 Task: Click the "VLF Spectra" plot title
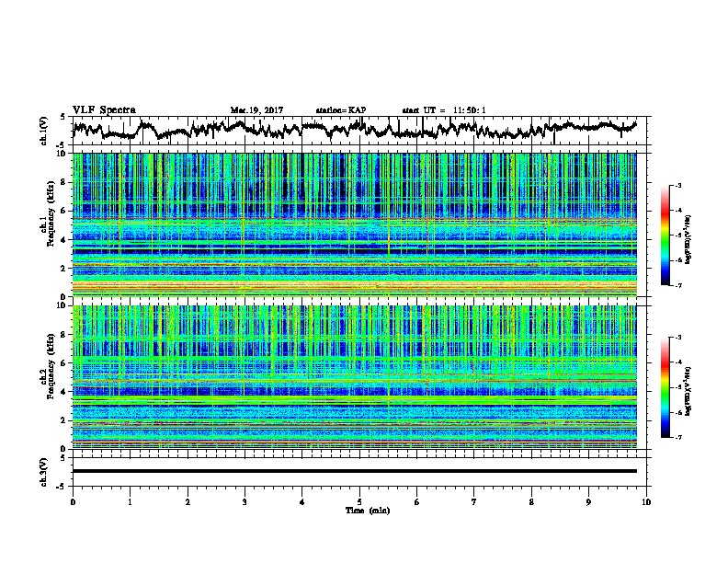(104, 110)
